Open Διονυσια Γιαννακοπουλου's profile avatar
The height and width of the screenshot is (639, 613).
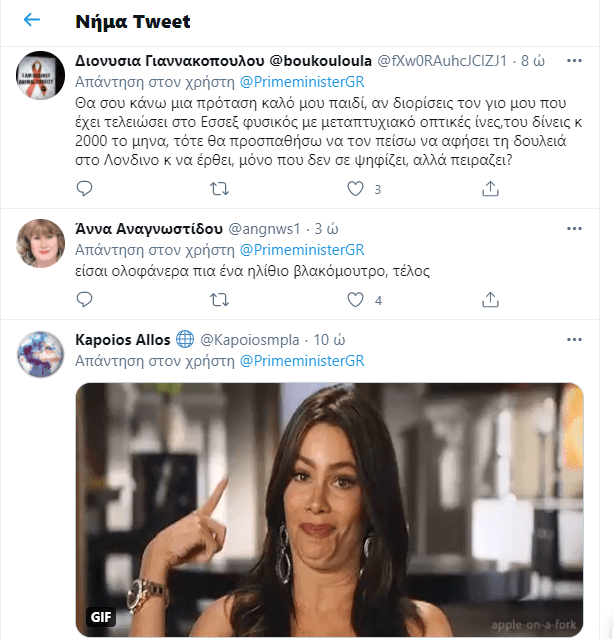(40, 70)
